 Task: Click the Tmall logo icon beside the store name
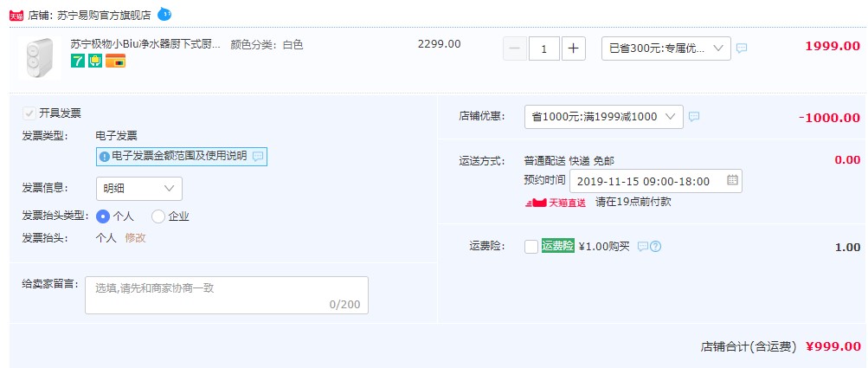pos(16,16)
